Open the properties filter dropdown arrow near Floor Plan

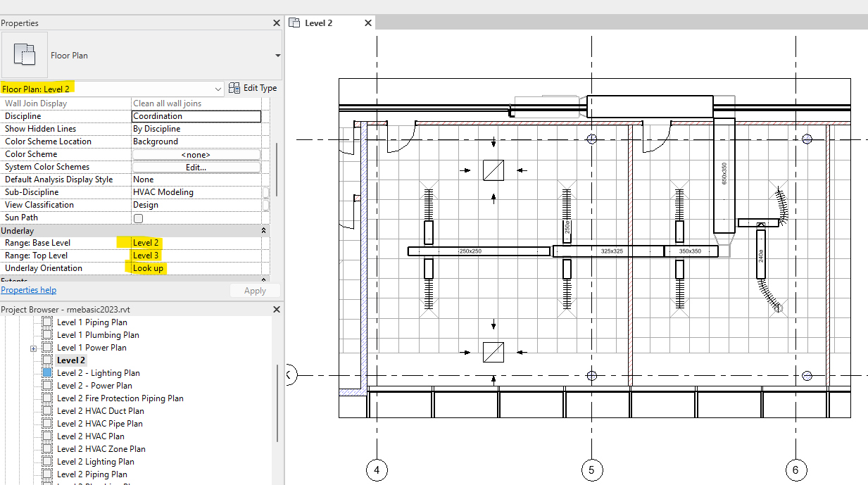(x=277, y=55)
